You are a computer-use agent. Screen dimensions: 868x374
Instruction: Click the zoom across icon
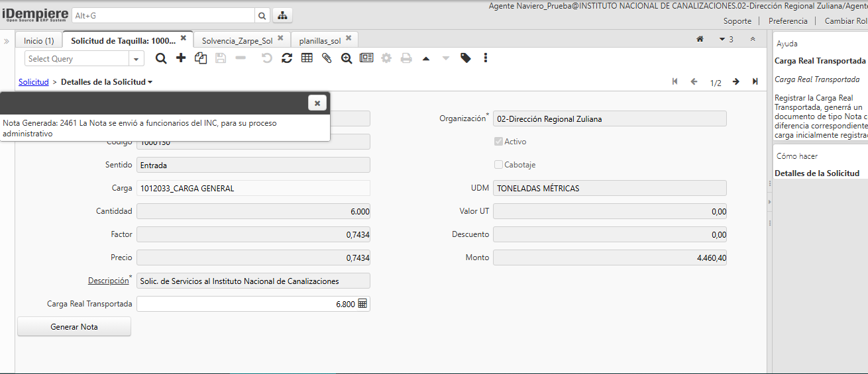[x=347, y=58]
